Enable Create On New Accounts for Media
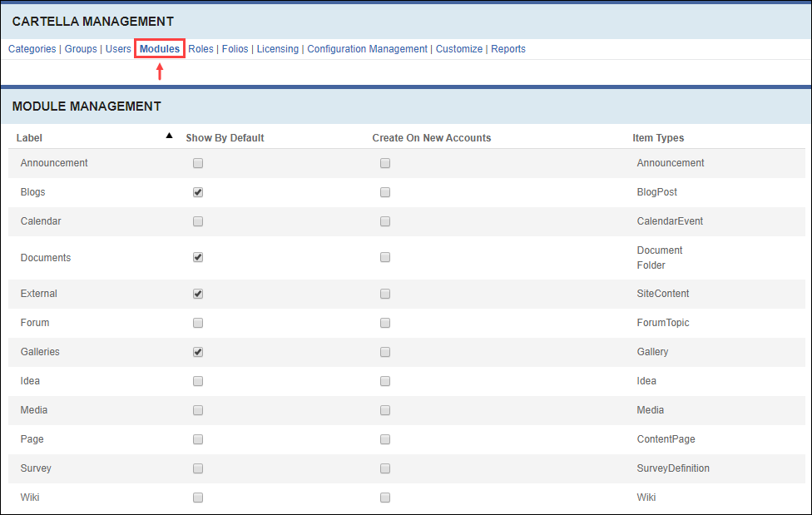Screen dimensions: 812x515 384,410
